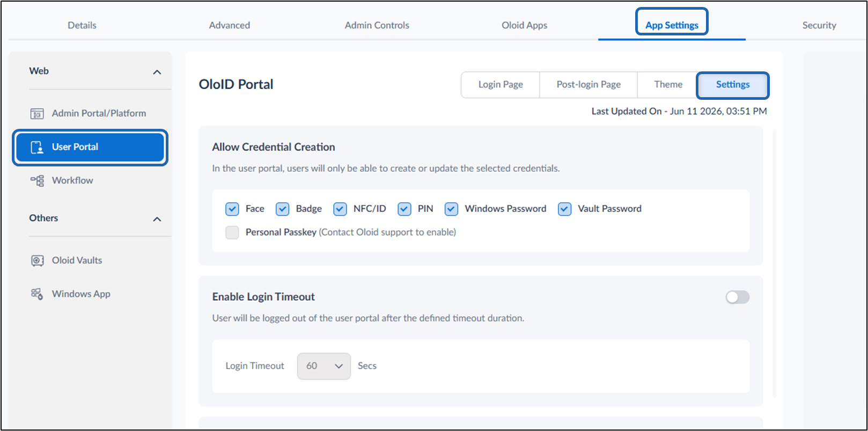Uncheck the Vault Password checkbox
This screenshot has width=868, height=431.
565,209
